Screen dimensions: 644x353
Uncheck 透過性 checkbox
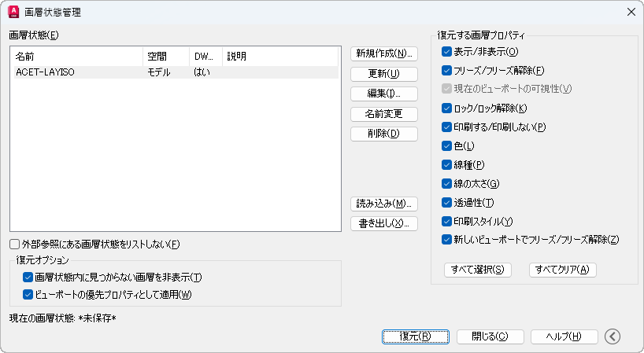pyautogui.click(x=447, y=202)
